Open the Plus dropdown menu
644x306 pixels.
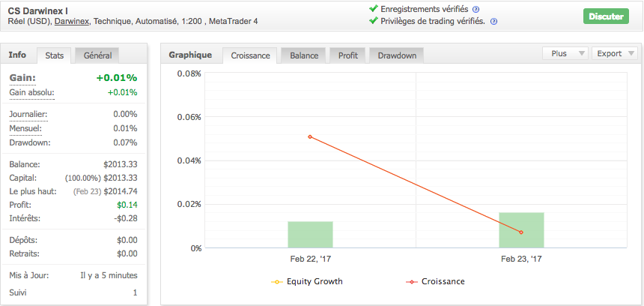(x=565, y=54)
